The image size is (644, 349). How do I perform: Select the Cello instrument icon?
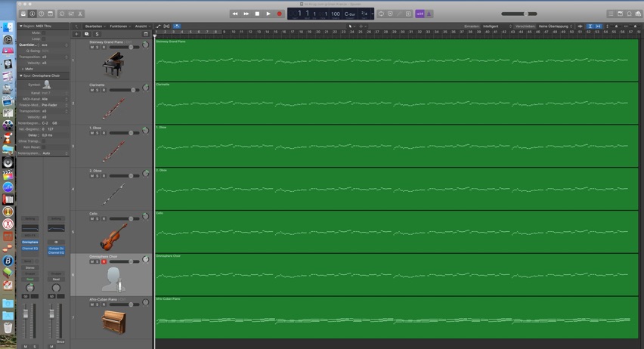pyautogui.click(x=113, y=236)
